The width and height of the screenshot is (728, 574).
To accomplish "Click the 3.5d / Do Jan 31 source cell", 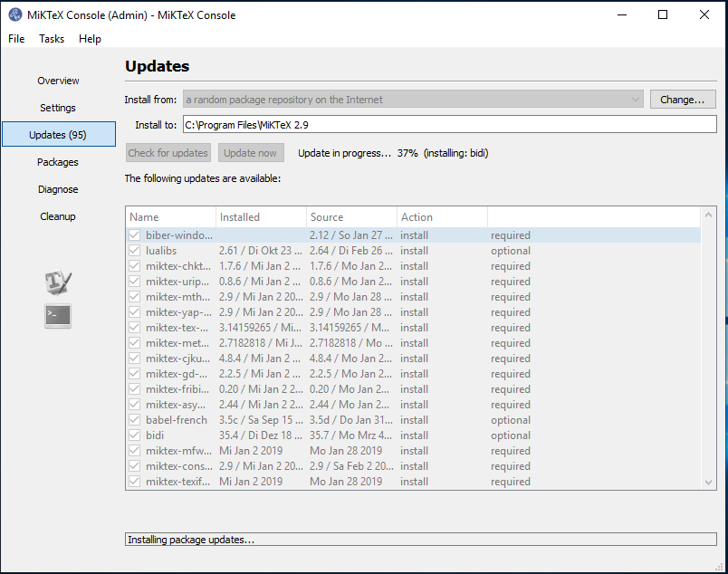I will tap(351, 420).
